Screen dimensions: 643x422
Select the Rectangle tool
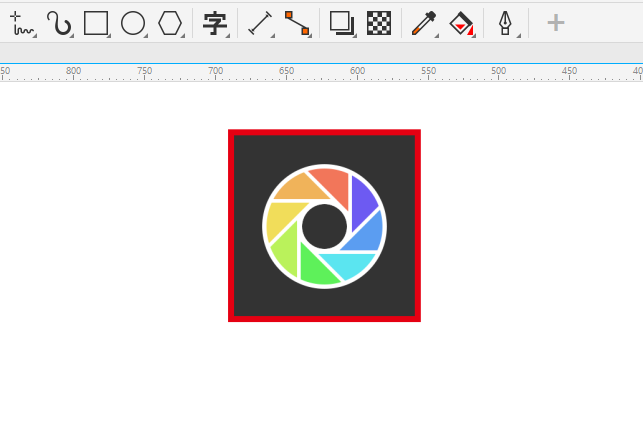(96, 23)
